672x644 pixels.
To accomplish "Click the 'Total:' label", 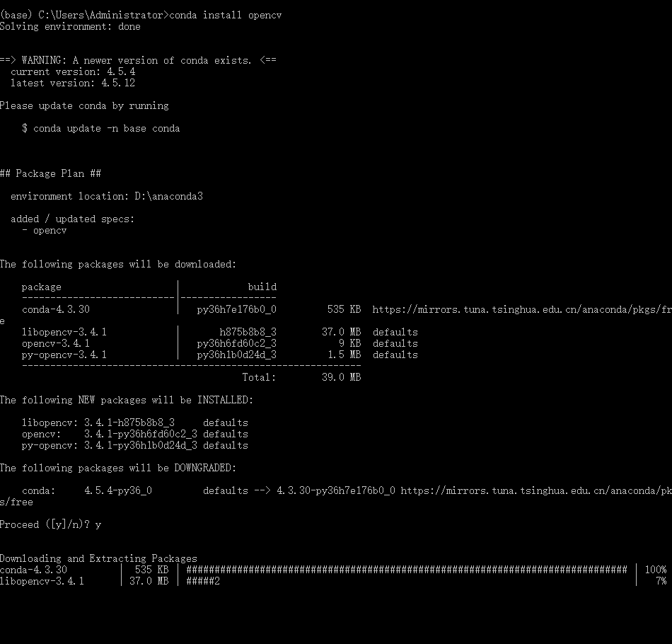I will point(260,377).
